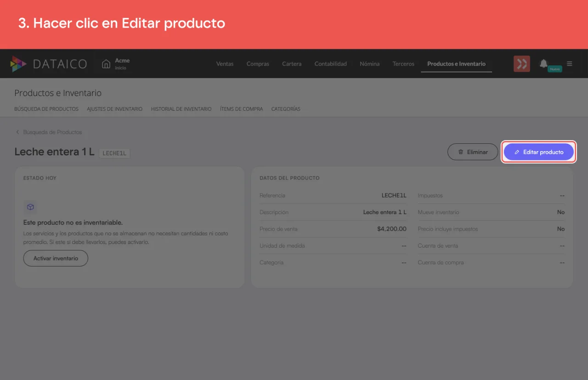Open the Nómina menu
Viewport: 588px width, 380px height.
tap(369, 64)
